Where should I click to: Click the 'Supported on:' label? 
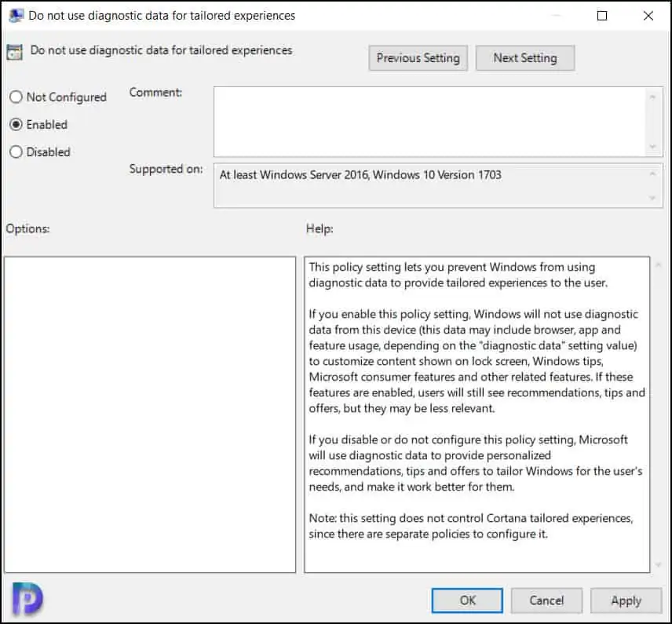coord(166,169)
